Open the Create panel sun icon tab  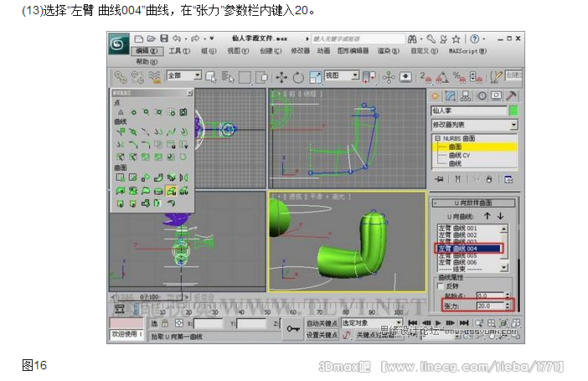(436, 96)
